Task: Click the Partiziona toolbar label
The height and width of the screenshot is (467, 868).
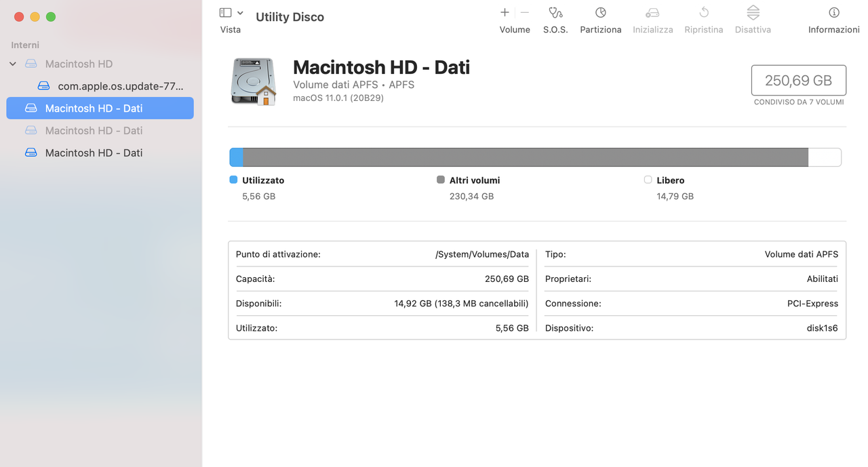Action: tap(601, 30)
